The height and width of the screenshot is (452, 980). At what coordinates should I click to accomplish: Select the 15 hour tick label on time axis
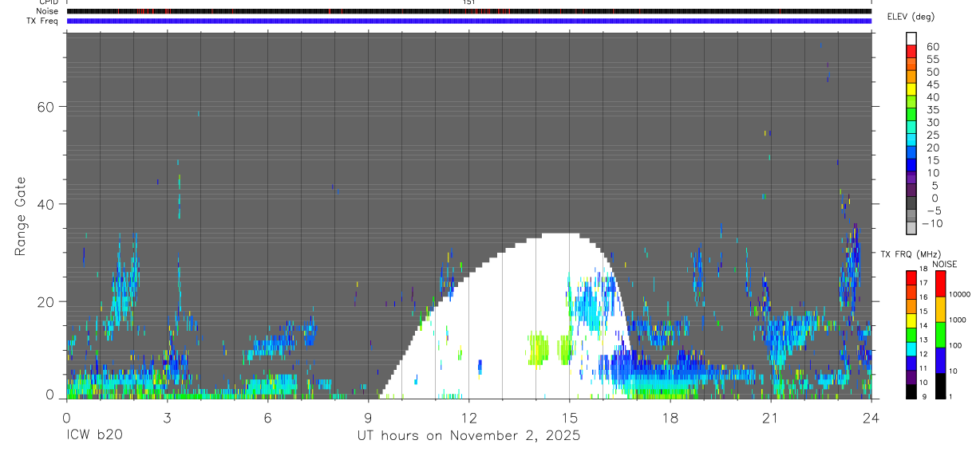[x=569, y=417]
